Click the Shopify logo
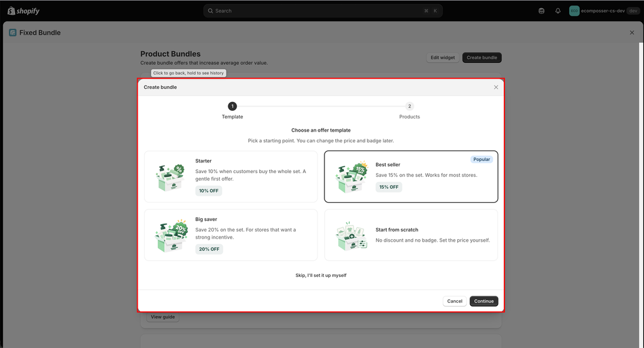The width and height of the screenshot is (644, 348). coord(23,11)
